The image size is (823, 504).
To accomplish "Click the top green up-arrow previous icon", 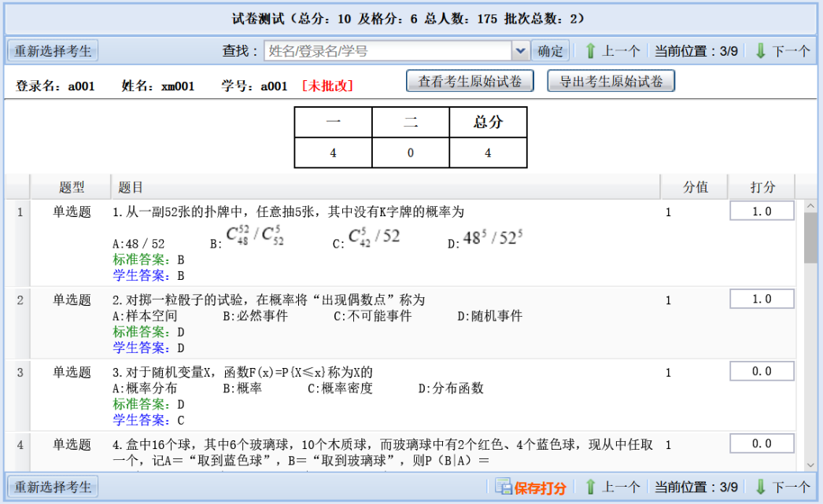I will [x=590, y=51].
